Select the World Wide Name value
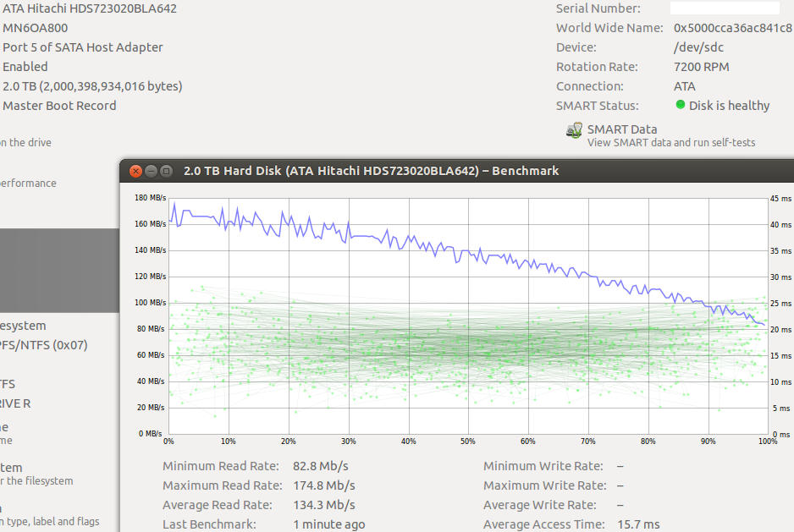This screenshot has height=532, width=794. (732, 28)
